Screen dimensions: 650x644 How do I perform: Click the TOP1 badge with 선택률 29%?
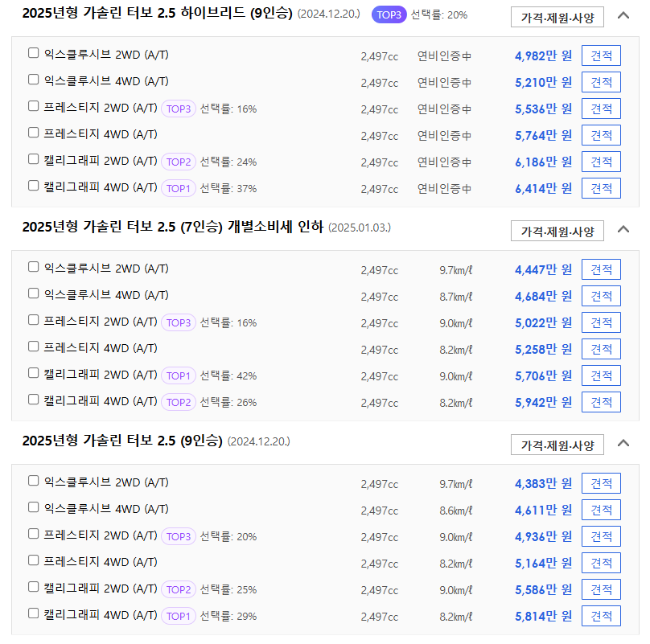tap(179, 616)
